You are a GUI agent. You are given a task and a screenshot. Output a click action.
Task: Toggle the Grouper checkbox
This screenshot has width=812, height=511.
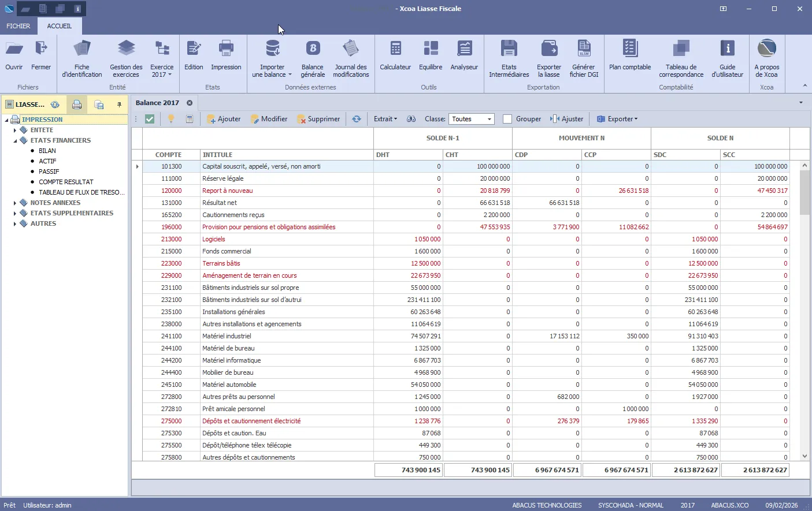click(507, 119)
